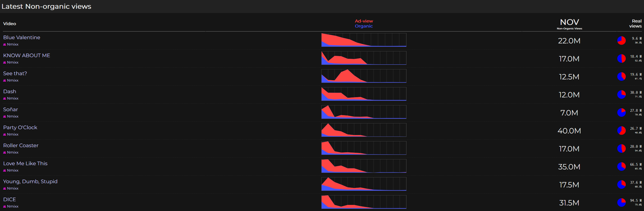Click the 22.0M value for Blue Valentine

coord(569,41)
